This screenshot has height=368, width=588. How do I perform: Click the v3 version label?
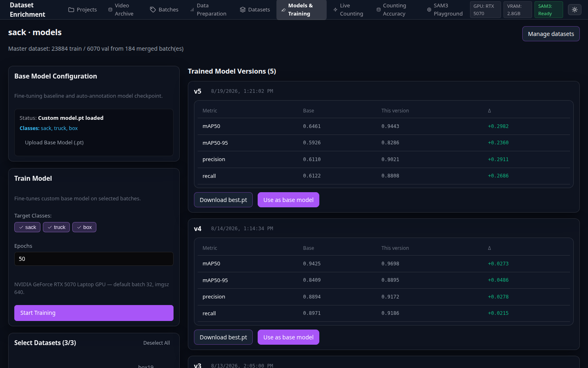[198, 365]
